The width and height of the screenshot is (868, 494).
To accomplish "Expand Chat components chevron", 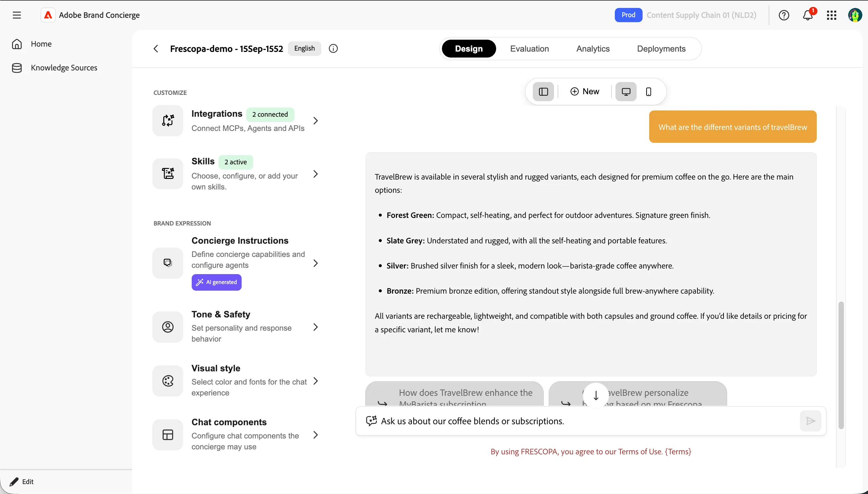I will (315, 434).
